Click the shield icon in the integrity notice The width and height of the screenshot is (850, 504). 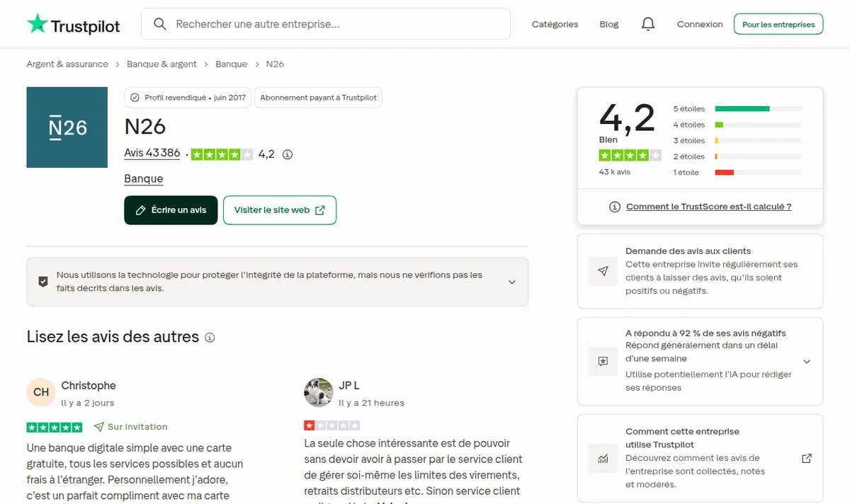point(43,282)
